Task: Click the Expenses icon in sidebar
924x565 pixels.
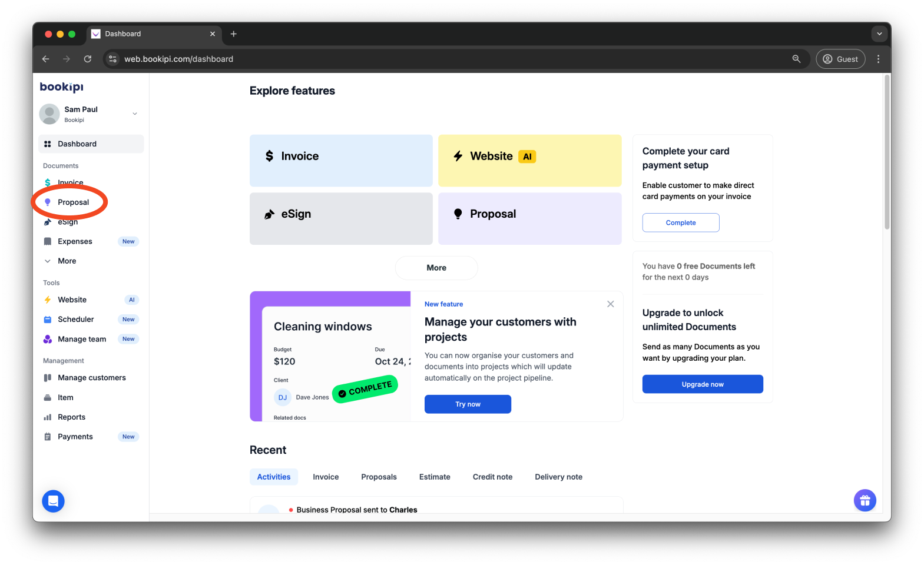Action: (48, 241)
